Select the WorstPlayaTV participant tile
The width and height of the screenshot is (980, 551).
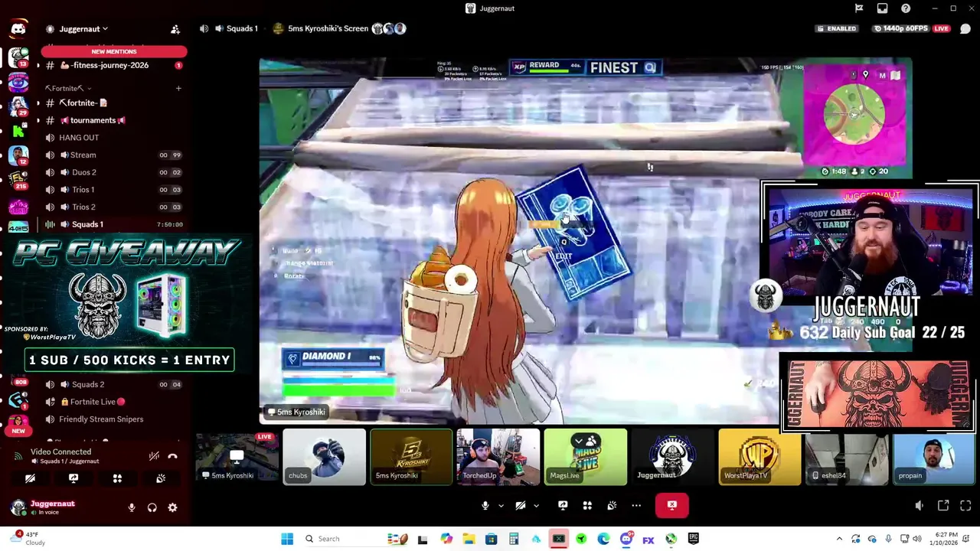(759, 457)
